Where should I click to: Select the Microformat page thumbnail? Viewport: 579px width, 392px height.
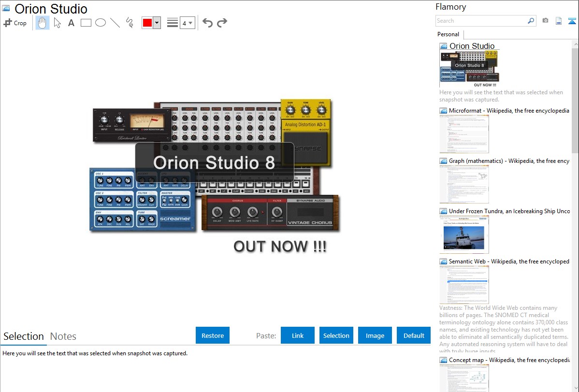(x=464, y=134)
